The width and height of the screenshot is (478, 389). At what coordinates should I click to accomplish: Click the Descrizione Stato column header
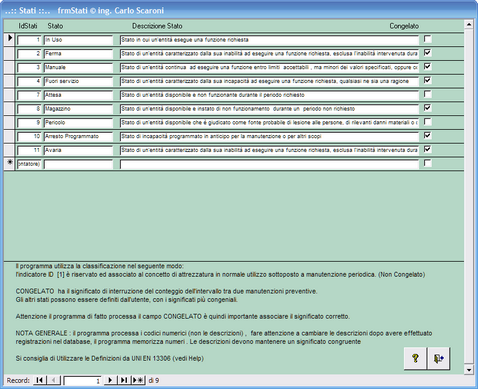(x=157, y=26)
